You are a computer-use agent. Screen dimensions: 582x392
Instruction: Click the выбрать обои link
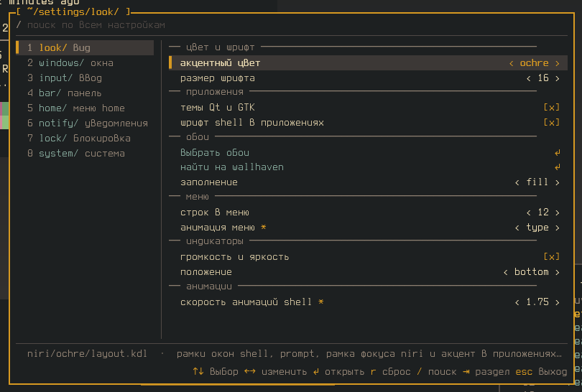[x=215, y=153]
